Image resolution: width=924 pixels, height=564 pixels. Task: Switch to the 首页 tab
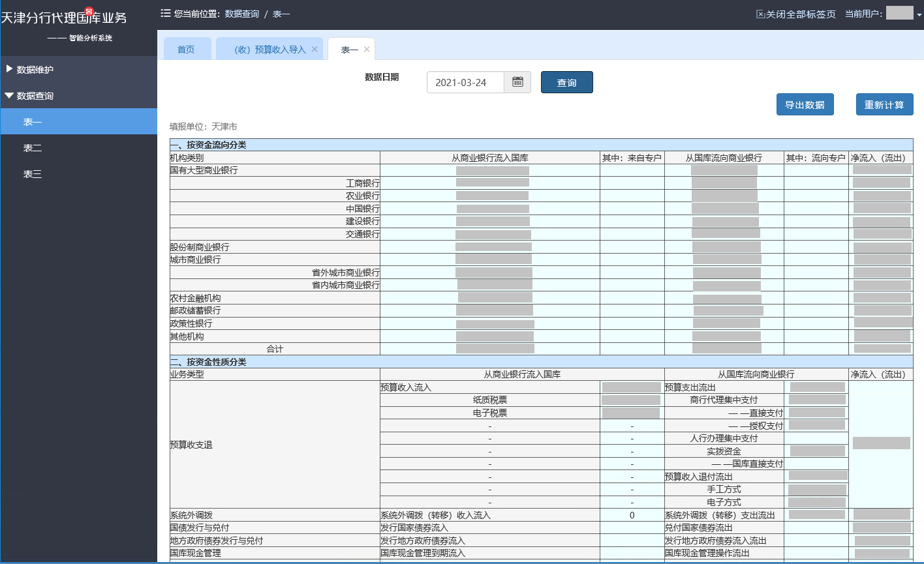tap(187, 49)
